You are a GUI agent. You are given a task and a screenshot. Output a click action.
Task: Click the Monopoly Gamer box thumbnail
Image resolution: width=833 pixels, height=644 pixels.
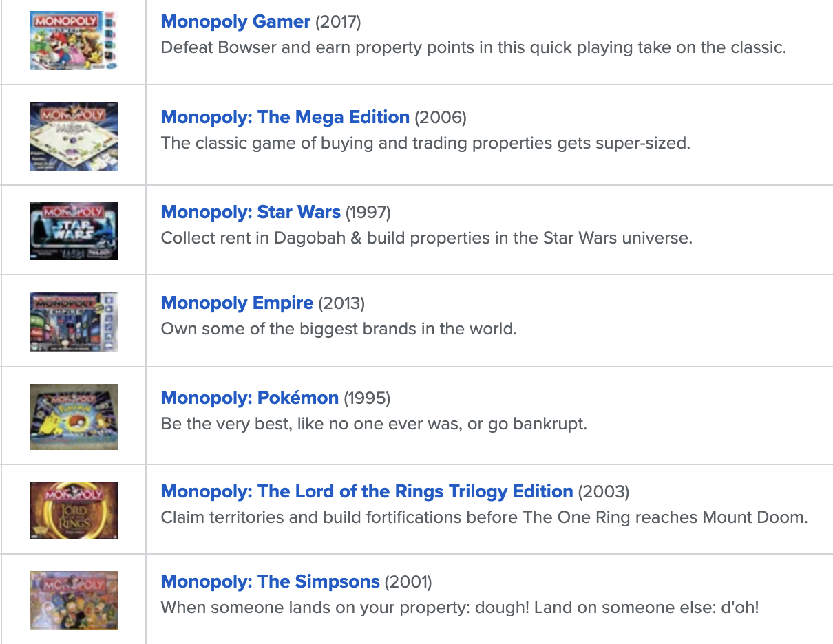coord(74,41)
